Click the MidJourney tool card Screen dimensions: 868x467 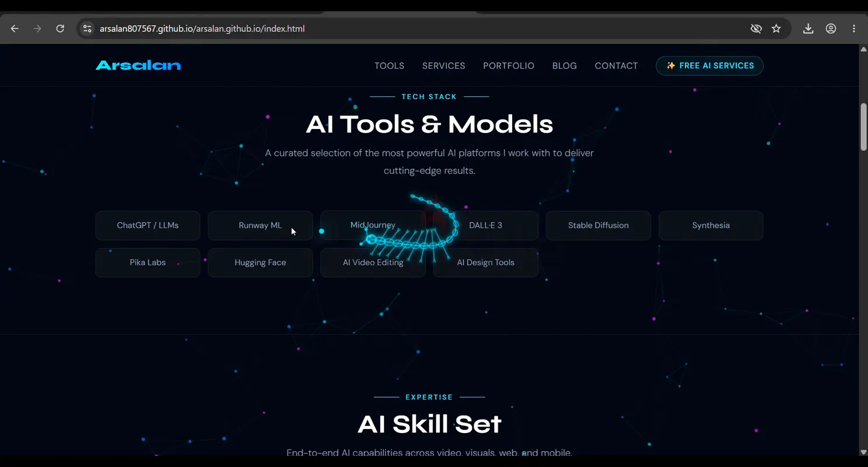coord(373,225)
